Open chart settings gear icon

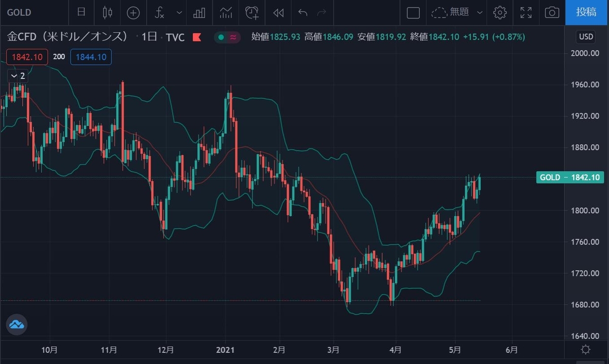tap(500, 12)
